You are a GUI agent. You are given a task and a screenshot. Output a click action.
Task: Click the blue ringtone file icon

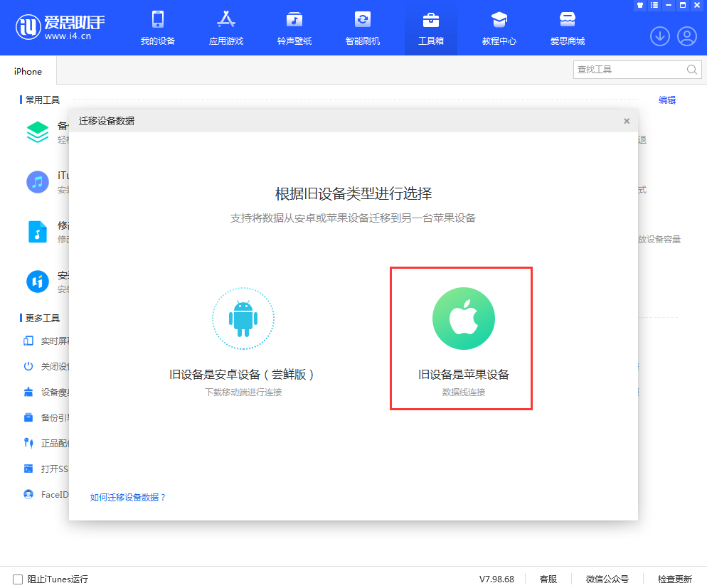(x=38, y=232)
